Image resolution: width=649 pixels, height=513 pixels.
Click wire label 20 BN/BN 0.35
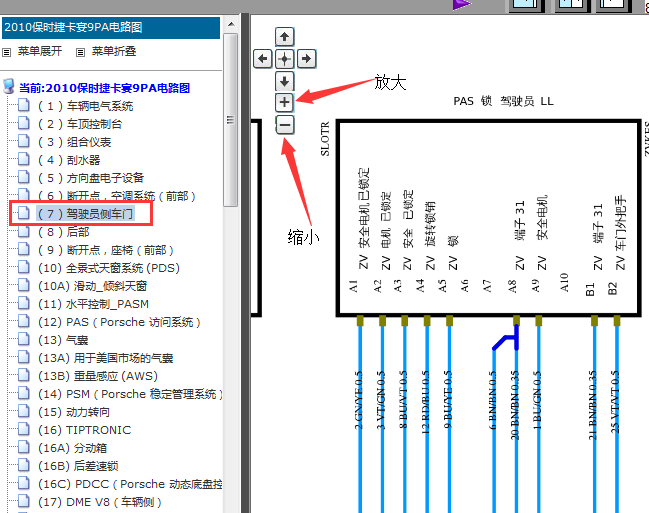tap(515, 405)
